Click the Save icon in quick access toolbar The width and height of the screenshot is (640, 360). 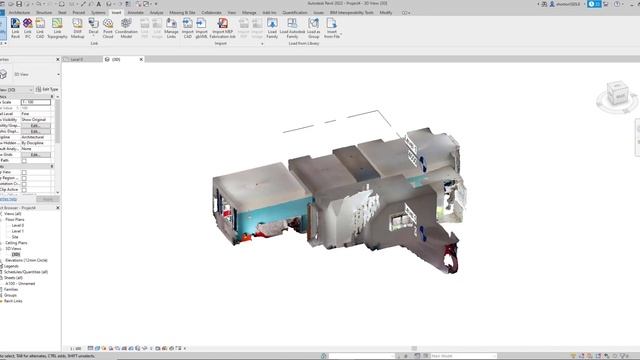(x=19, y=4)
